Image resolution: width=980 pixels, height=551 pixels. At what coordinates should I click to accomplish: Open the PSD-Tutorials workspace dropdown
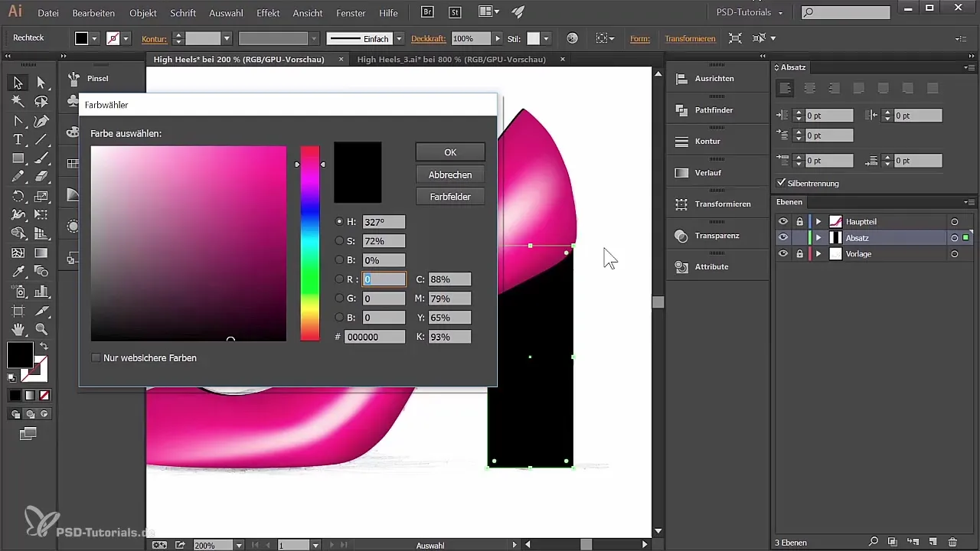pos(749,12)
